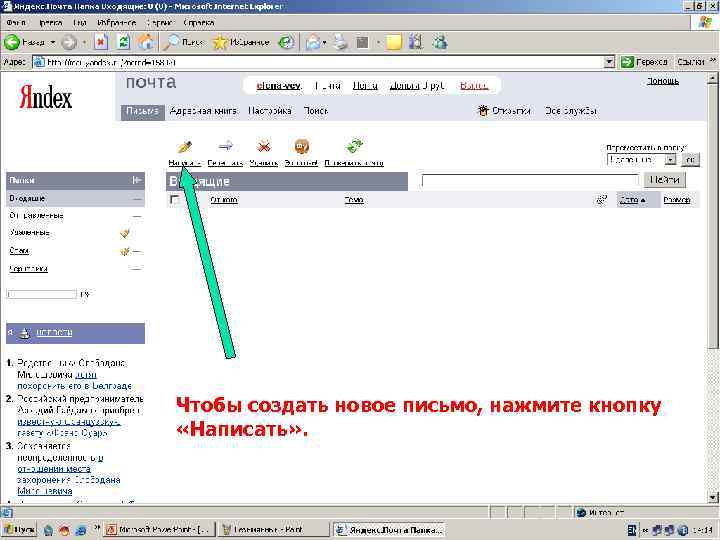
Task: Click the broom icon beside Удаленные folder
Action: [125, 233]
